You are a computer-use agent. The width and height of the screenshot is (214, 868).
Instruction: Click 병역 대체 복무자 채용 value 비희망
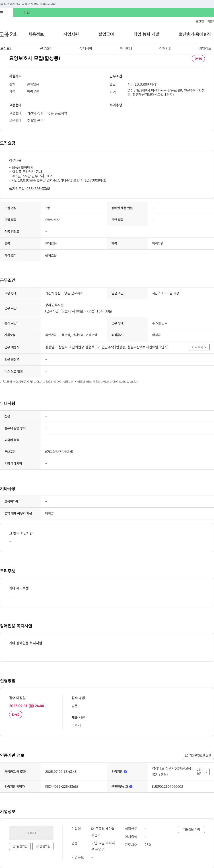[x=49, y=513]
